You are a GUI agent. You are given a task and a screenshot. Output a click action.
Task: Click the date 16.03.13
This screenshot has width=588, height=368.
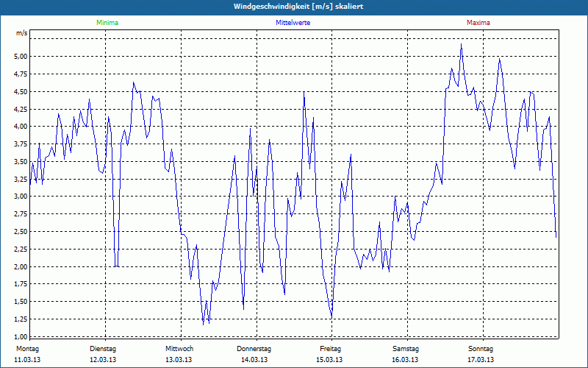(x=405, y=360)
